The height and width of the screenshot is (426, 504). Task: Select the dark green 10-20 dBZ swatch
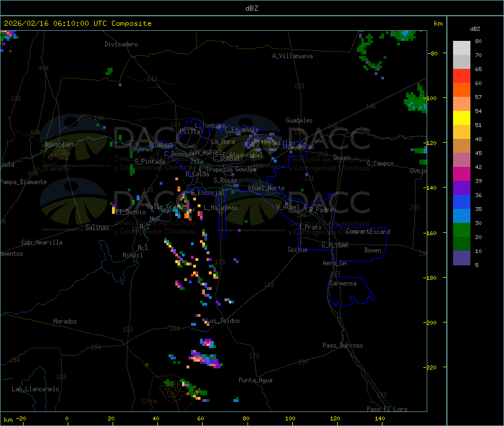coord(461,244)
